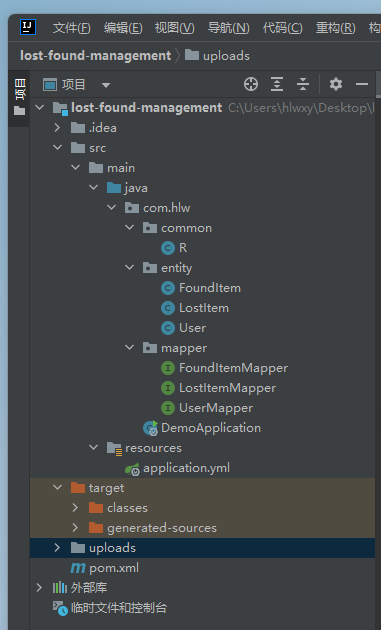Select the FoundItem class name
The height and width of the screenshot is (630, 381).
pyautogui.click(x=210, y=288)
